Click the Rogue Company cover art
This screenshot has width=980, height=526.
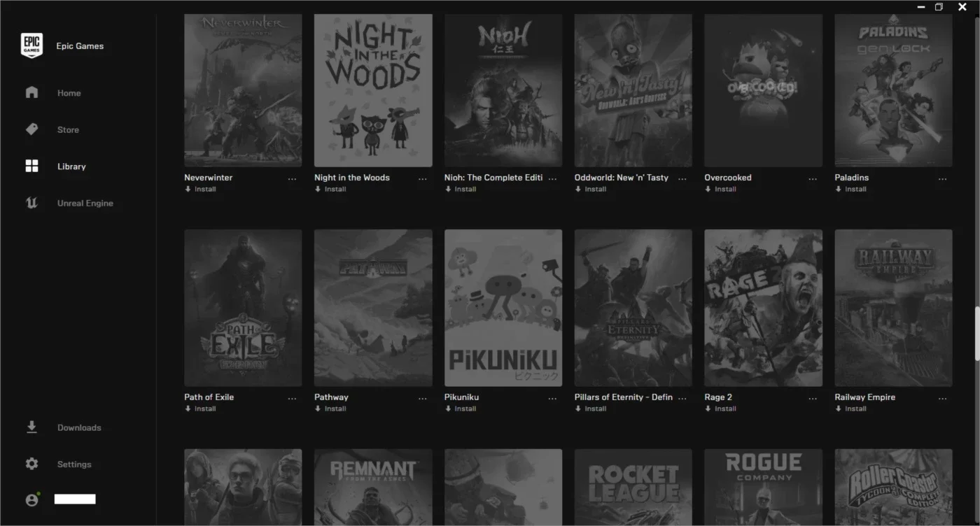(x=763, y=488)
